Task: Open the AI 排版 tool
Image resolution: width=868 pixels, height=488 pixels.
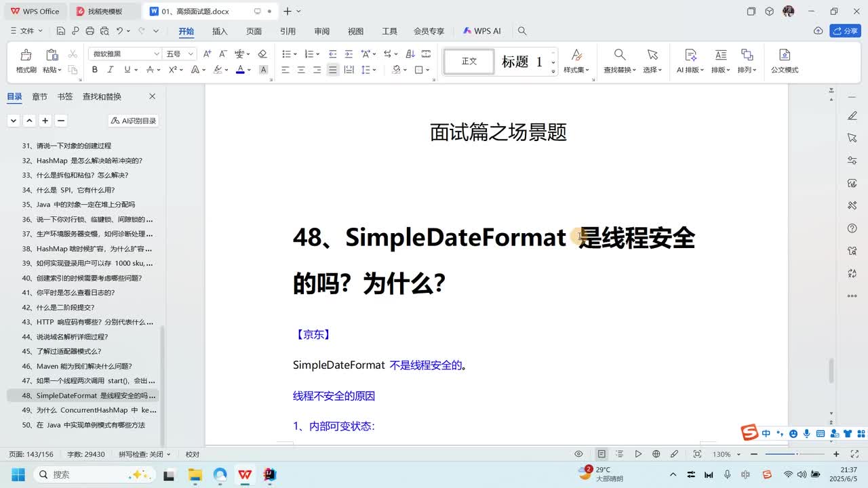Action: [690, 61]
